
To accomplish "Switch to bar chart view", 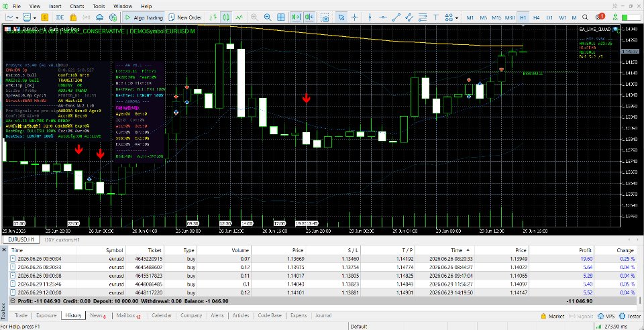I will [x=213, y=17].
